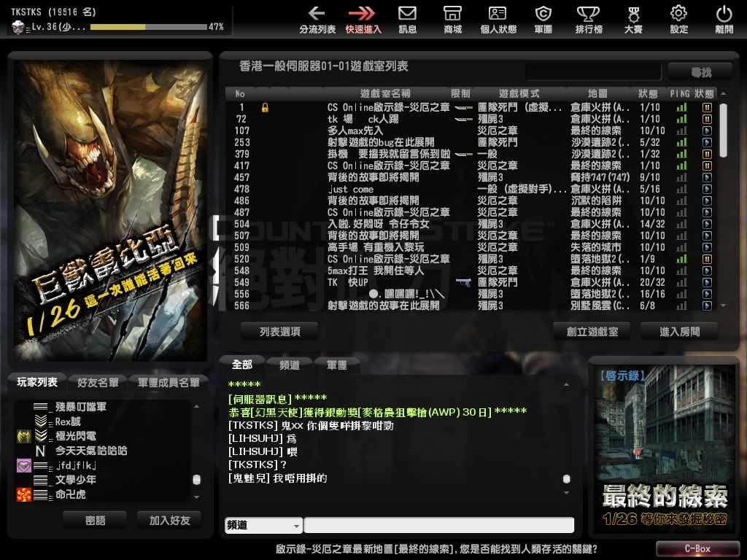This screenshot has height=560, width=747.
Task: Click the 進入房間 enter room button
Action: (679, 331)
